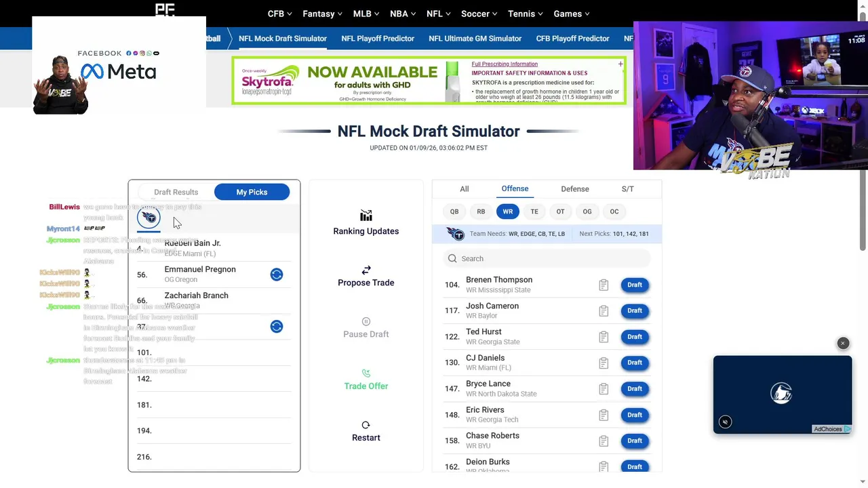Click the site logo at top
Image resolution: width=868 pixels, height=488 pixels.
point(165,9)
